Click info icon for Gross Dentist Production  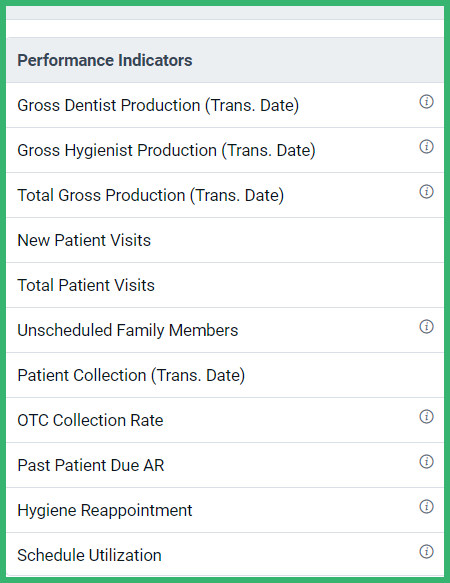pos(426,102)
